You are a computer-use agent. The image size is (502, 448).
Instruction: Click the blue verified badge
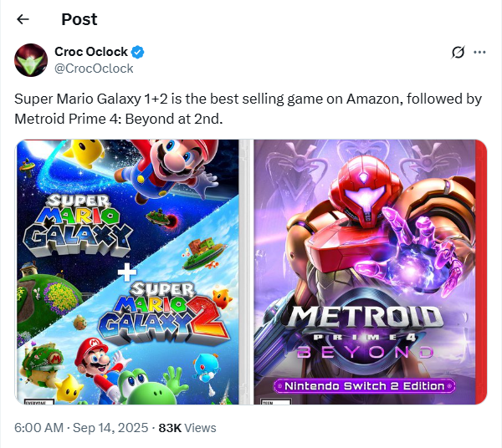(138, 52)
